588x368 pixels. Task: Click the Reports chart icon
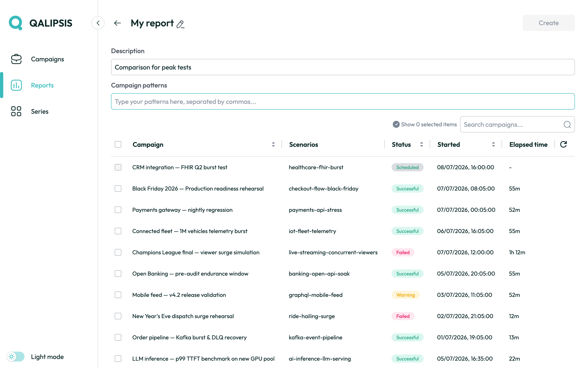pyautogui.click(x=16, y=85)
